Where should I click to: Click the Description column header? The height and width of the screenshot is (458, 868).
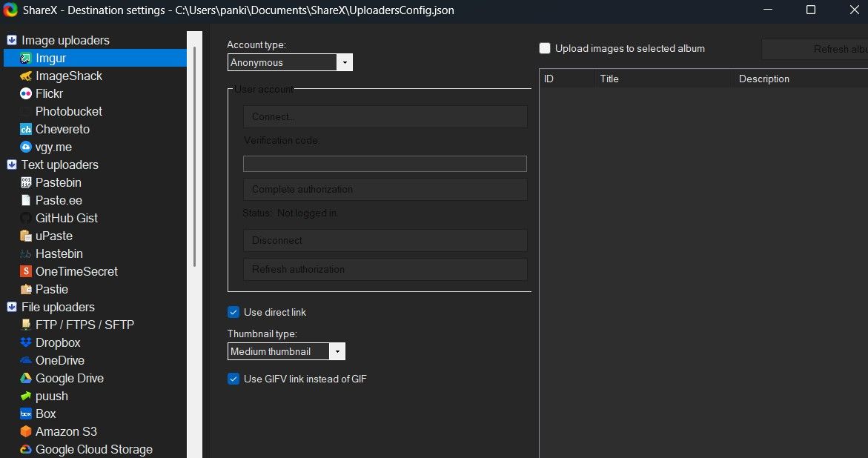pyautogui.click(x=801, y=79)
